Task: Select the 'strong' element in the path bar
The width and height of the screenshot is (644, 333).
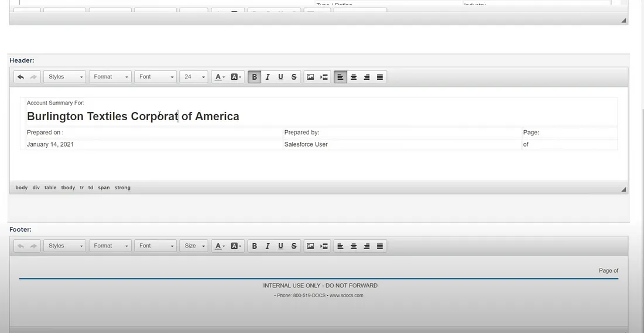Action: click(122, 188)
